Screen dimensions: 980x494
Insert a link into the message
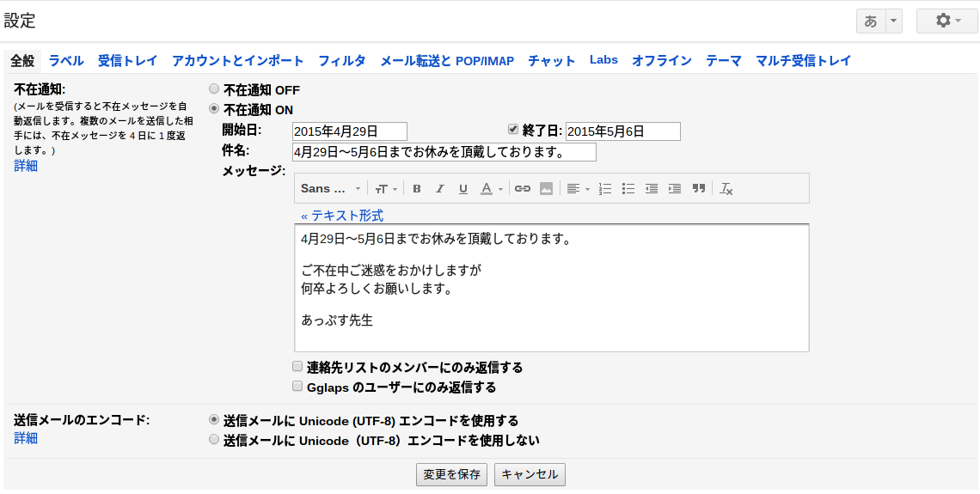pyautogui.click(x=523, y=189)
